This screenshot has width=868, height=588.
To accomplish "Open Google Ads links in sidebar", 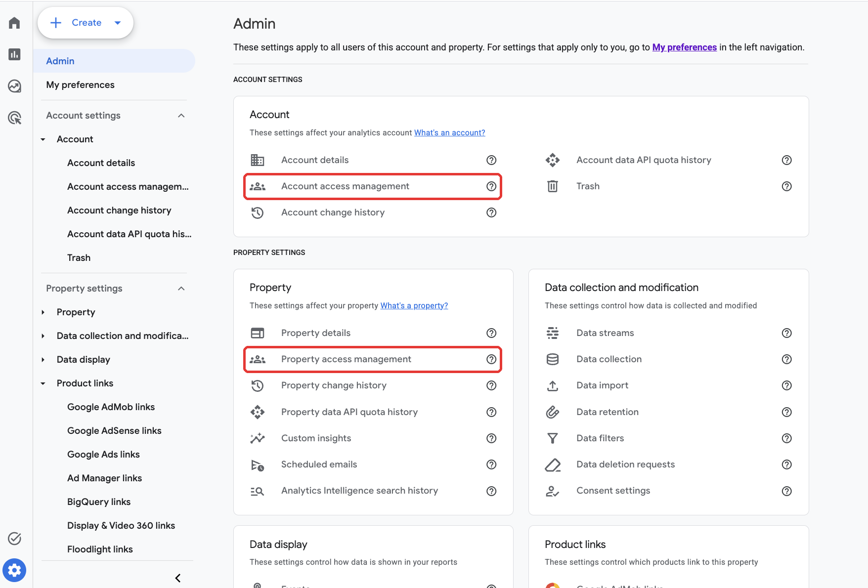I will [x=103, y=455].
